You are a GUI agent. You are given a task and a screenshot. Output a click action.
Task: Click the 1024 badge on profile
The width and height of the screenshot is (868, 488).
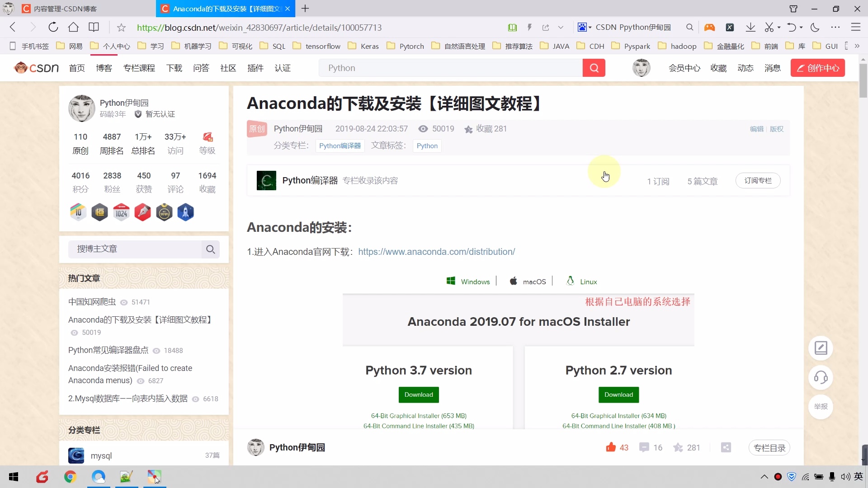(121, 212)
